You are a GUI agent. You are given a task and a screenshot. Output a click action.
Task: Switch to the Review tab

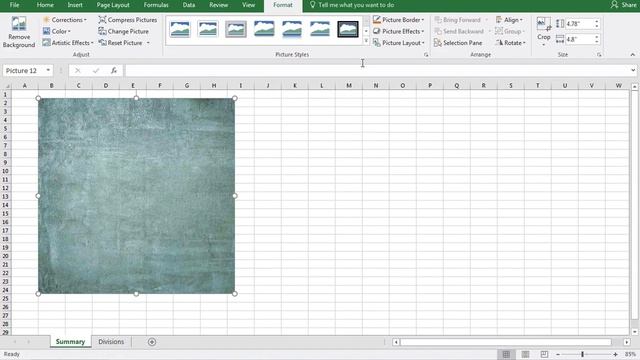tap(218, 5)
